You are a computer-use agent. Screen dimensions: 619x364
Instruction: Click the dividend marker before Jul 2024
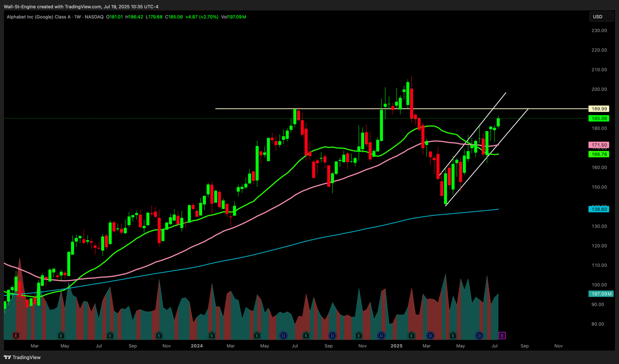click(283, 336)
